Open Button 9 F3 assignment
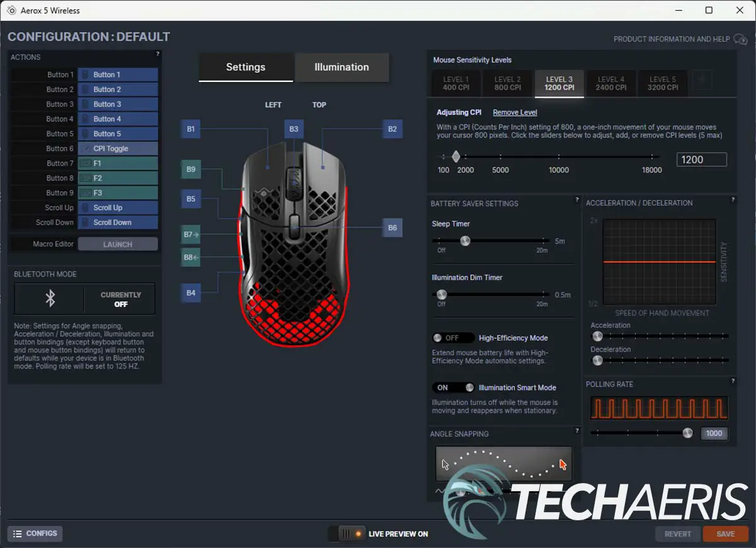 [118, 193]
